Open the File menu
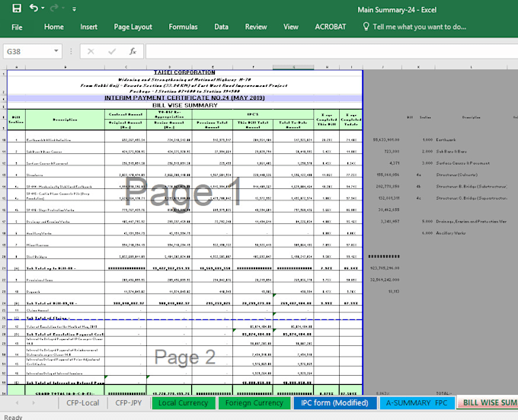Screen dimensions: 518x420 tap(17, 27)
